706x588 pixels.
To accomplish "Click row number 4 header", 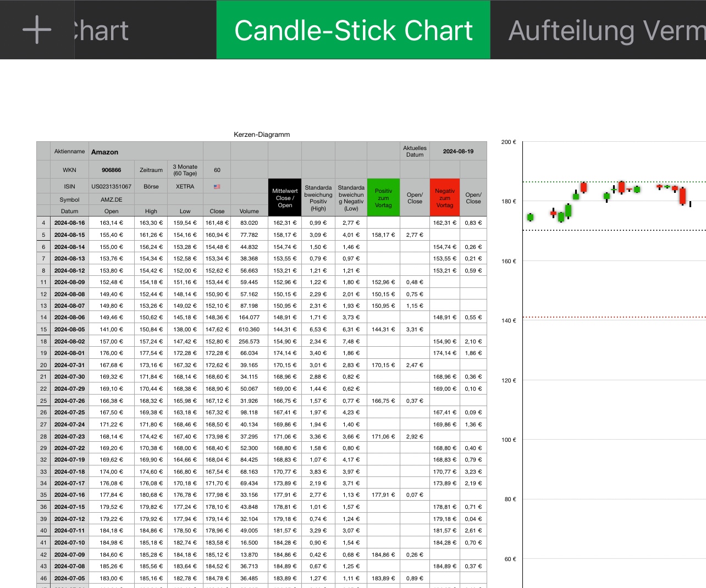I will click(x=43, y=223).
